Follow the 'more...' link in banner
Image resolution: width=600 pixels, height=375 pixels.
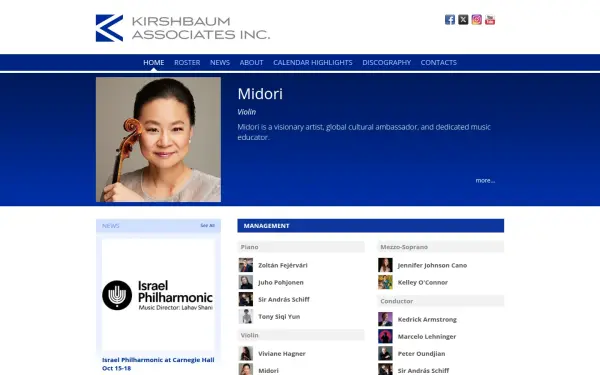point(485,180)
